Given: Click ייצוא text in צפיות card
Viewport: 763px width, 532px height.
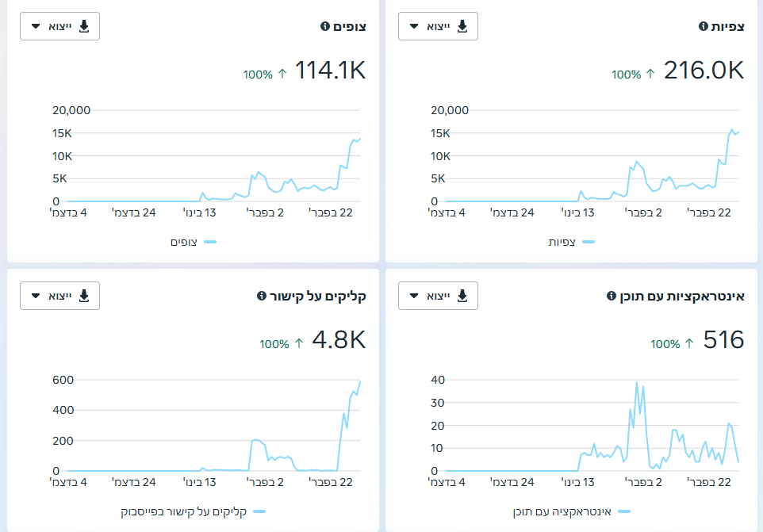Looking at the screenshot, I should [x=439, y=26].
